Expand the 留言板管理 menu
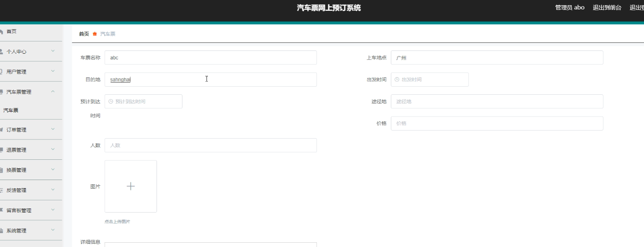Image resolution: width=644 pixels, height=247 pixels. pyautogui.click(x=31, y=211)
